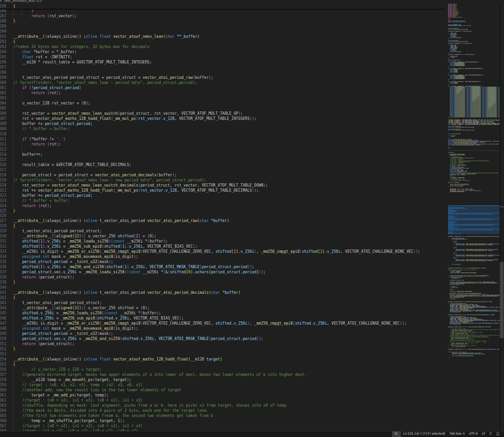Click 'float rst = -INFINITY;' line
This screenshot has width=504, height=437.
(x=47, y=57)
